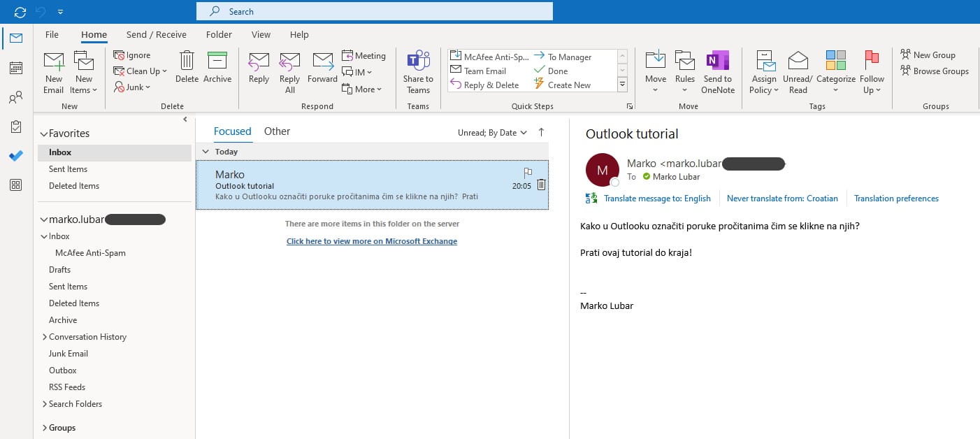Expand the Conversation History folder
This screenshot has height=439, width=980.
pyautogui.click(x=44, y=336)
